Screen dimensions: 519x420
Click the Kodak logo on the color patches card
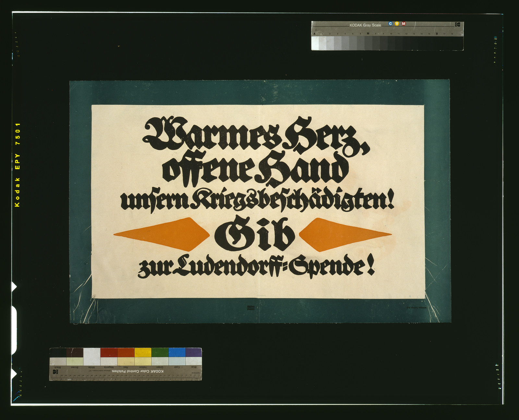55,372
